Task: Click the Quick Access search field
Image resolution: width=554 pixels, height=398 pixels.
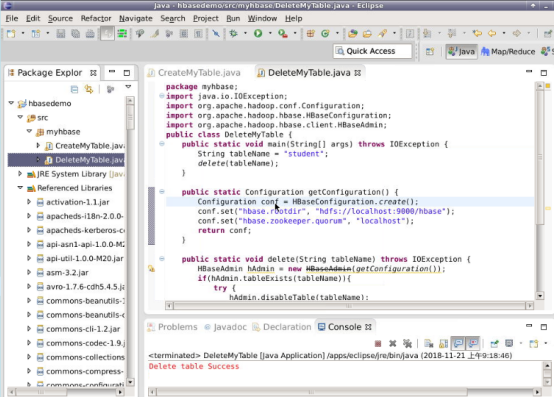Action: [373, 51]
